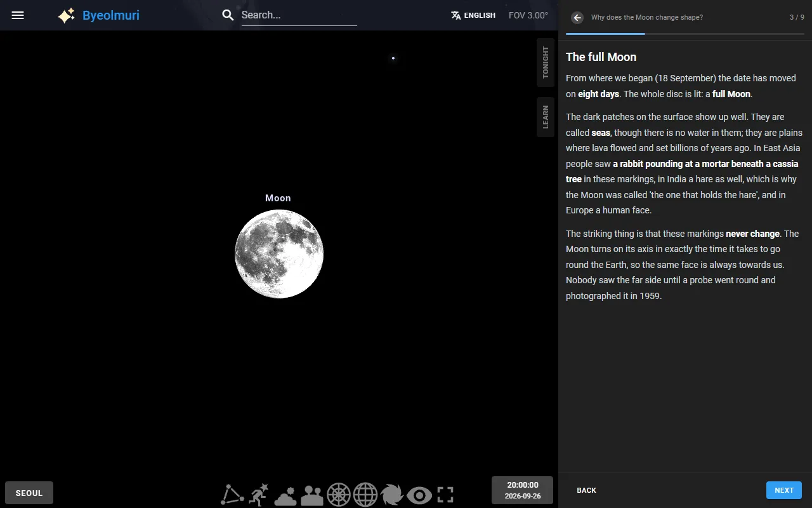Open the TONIGHT side tab
This screenshot has width=812, height=508.
[546, 62]
